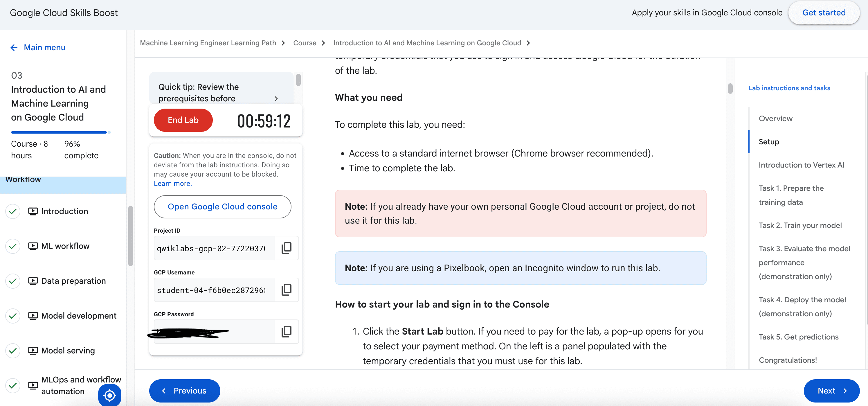Click the highlighted Workflow section header
The image size is (868, 406).
[63, 185]
